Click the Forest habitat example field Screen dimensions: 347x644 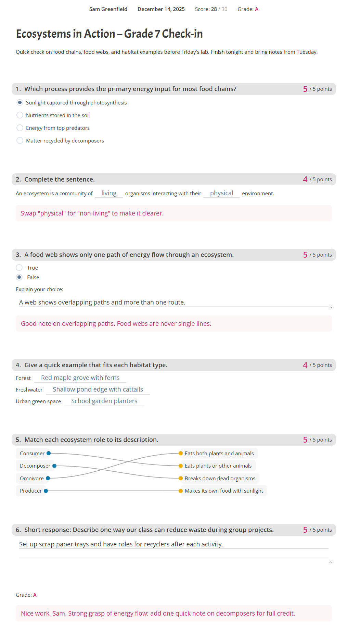click(x=80, y=378)
